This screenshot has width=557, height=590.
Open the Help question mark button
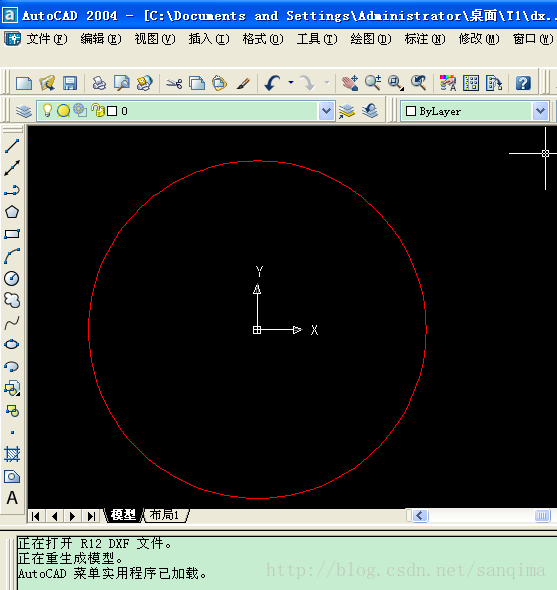(523, 83)
